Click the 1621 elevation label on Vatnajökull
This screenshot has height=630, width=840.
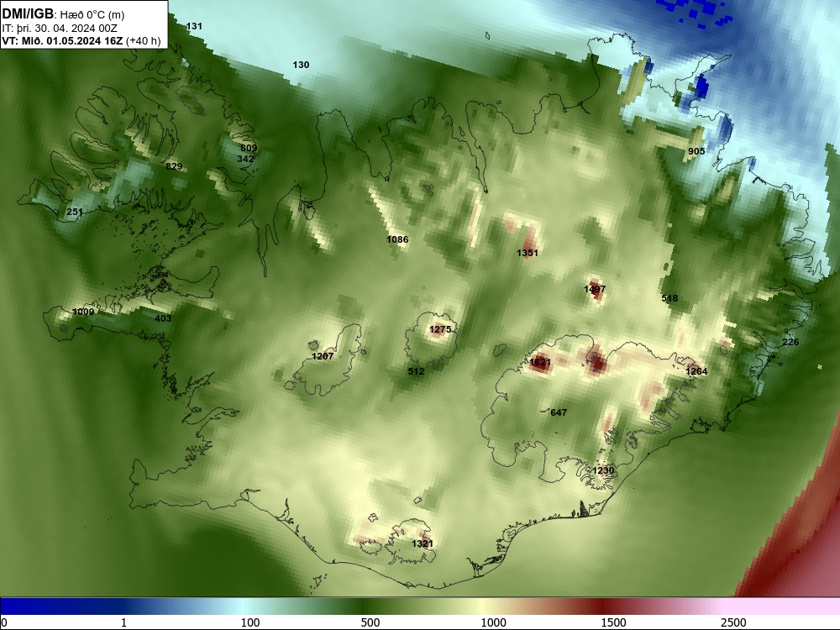point(540,362)
